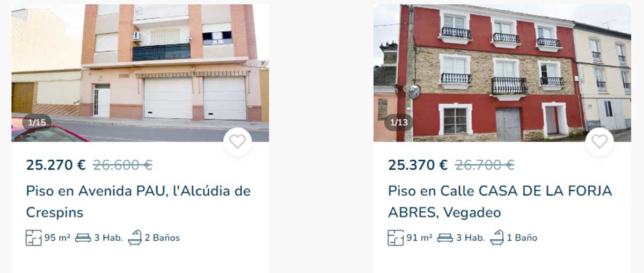This screenshot has width=644, height=273.
Task: Click the 1/13 photo counter badge
Action: coord(399,123)
